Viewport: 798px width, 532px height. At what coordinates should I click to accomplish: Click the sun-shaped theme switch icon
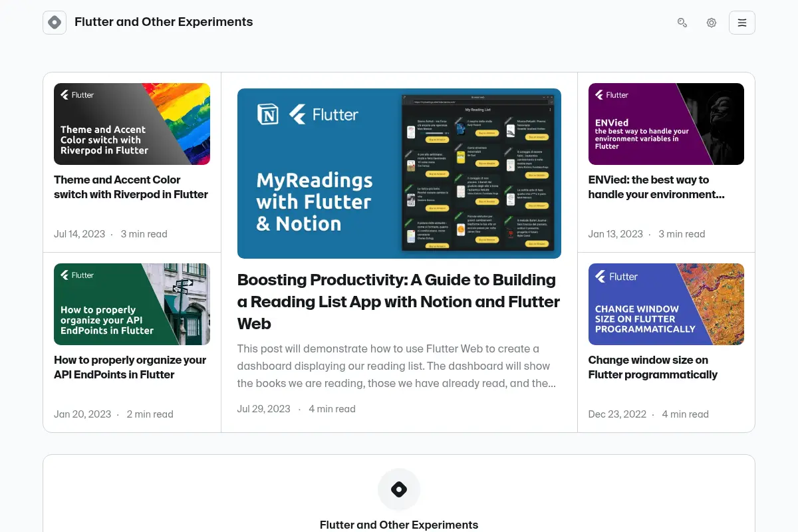712,23
